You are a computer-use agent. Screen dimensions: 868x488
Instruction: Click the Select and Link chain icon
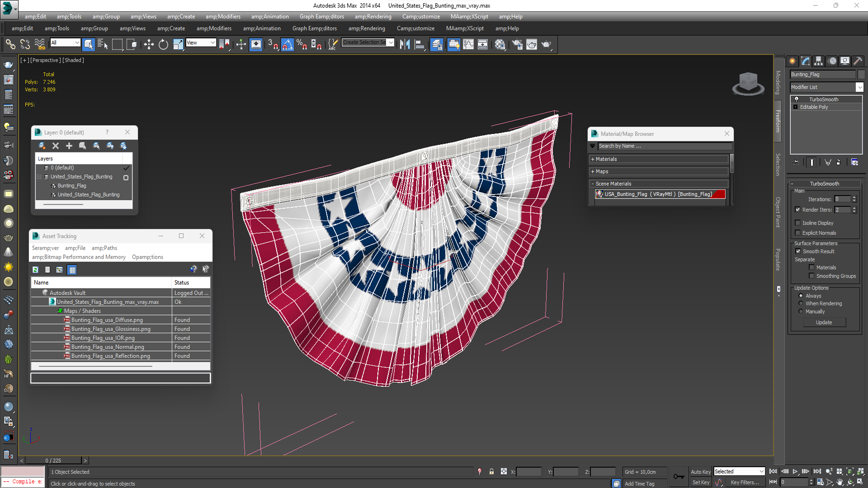[x=10, y=44]
